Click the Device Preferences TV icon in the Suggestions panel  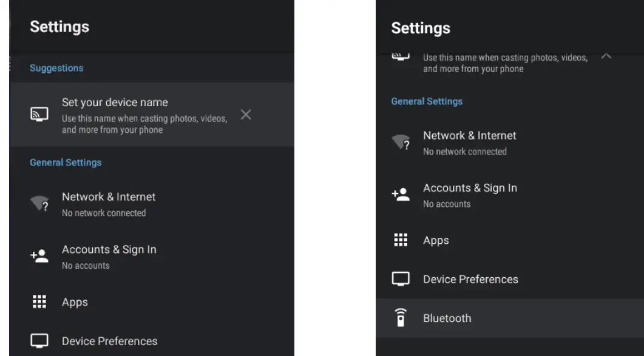(x=39, y=341)
